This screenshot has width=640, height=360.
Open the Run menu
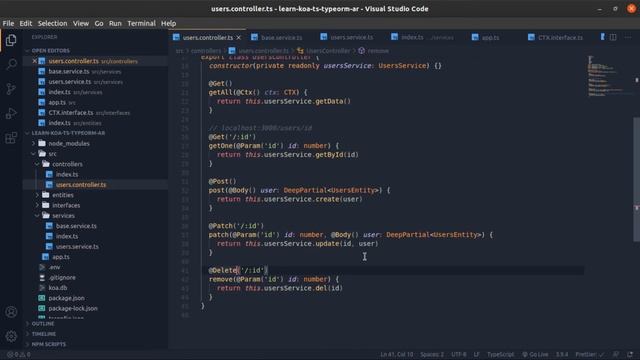(x=115, y=23)
